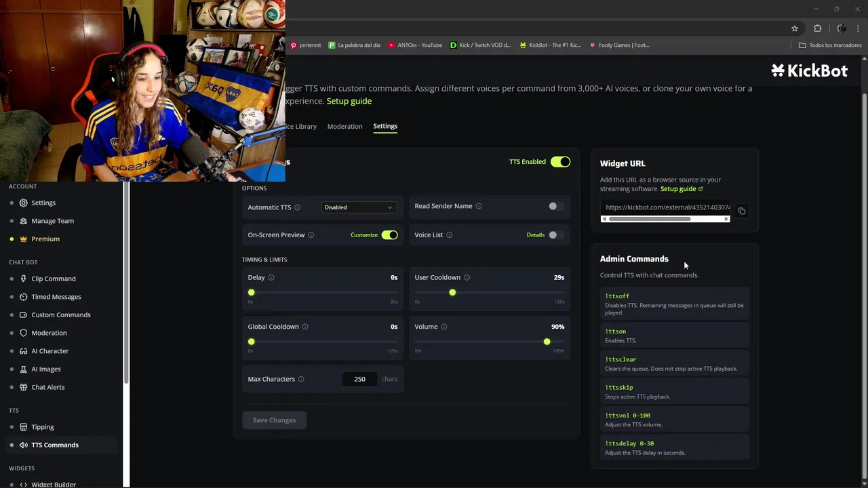Show info icon next to Max Characters
Viewport: 868px width, 488px height.
301,379
